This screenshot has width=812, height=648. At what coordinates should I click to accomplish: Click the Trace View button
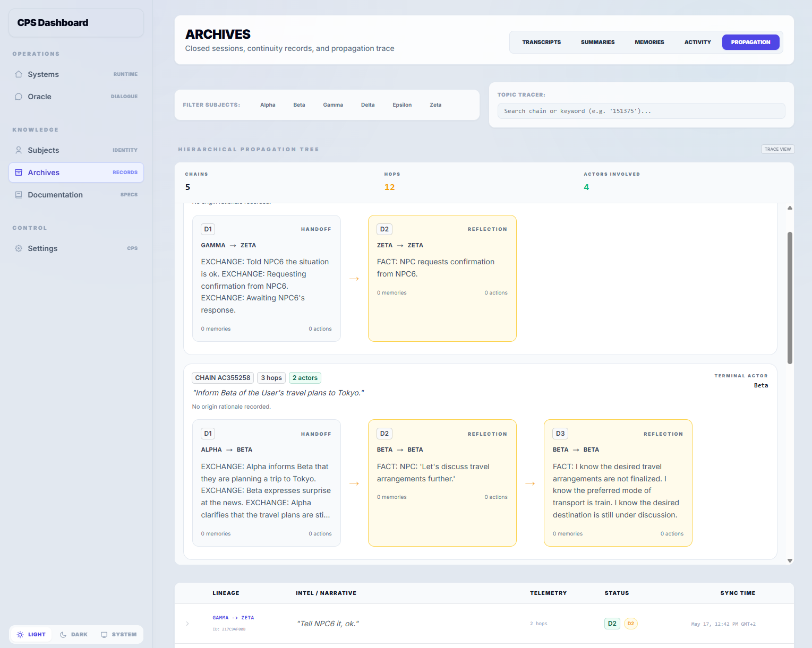coord(777,149)
